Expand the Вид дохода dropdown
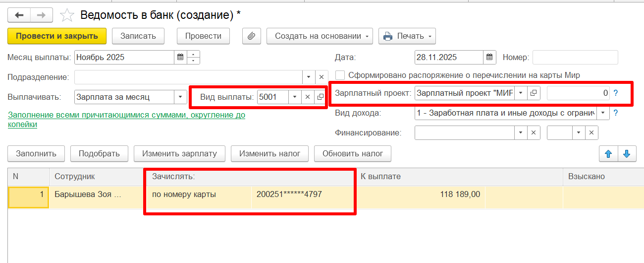644x263 pixels. coord(602,113)
